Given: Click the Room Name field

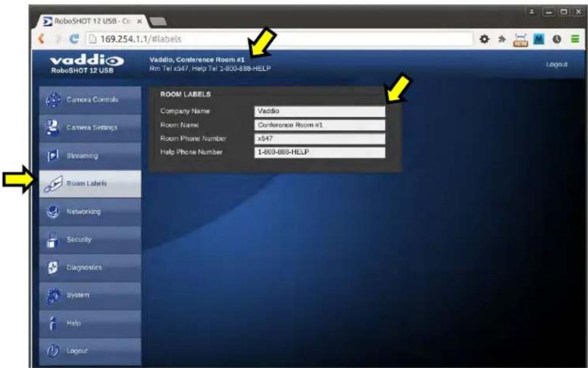Looking at the screenshot, I should 320,125.
